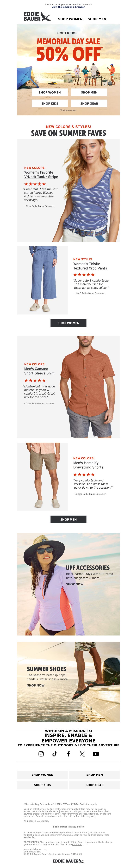
Task: Open View this email in a browser link
Action: click(68, 7)
